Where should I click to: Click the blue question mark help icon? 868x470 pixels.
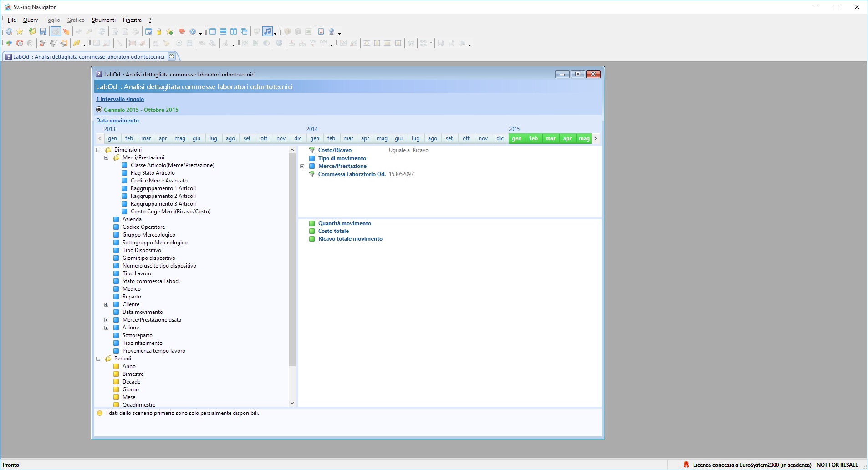coord(193,31)
